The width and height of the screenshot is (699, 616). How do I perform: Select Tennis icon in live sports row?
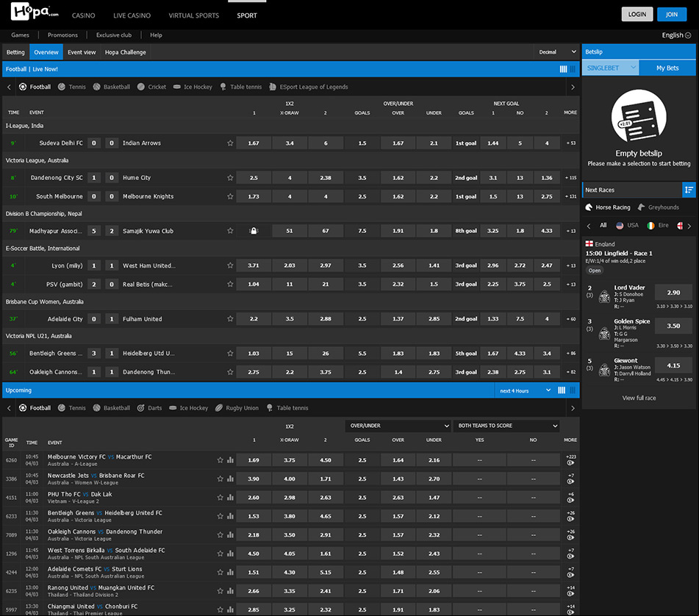(x=62, y=87)
